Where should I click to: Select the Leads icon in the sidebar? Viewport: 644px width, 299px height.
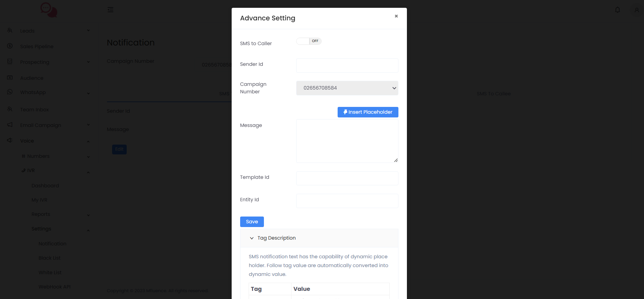10,31
